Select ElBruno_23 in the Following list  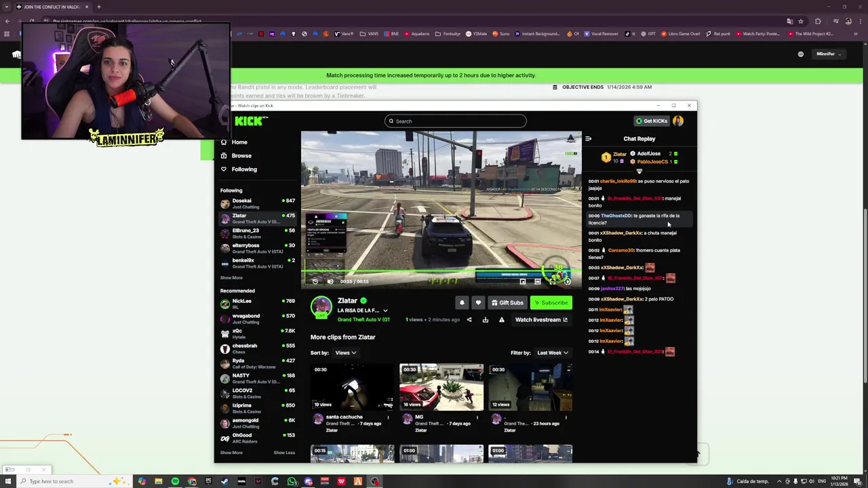[258, 233]
